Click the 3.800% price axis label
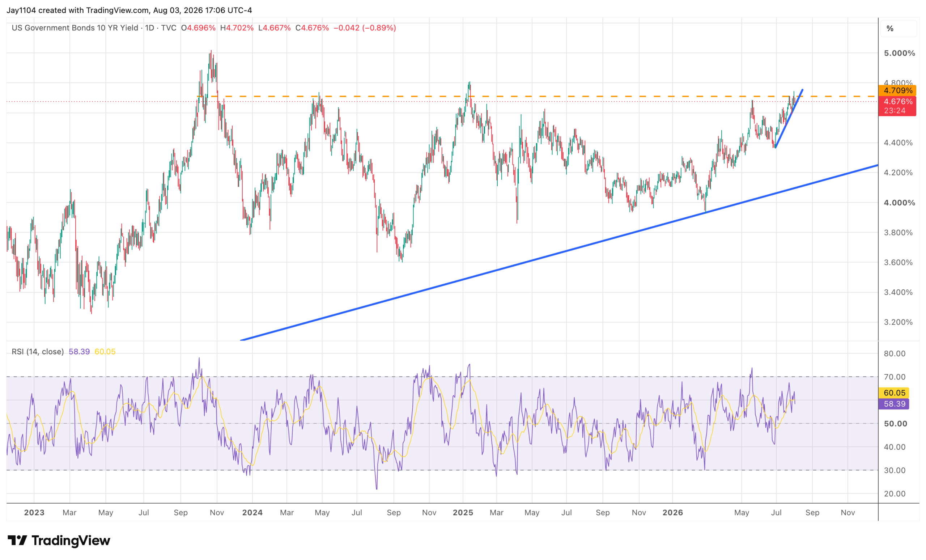926x560 pixels. click(898, 232)
